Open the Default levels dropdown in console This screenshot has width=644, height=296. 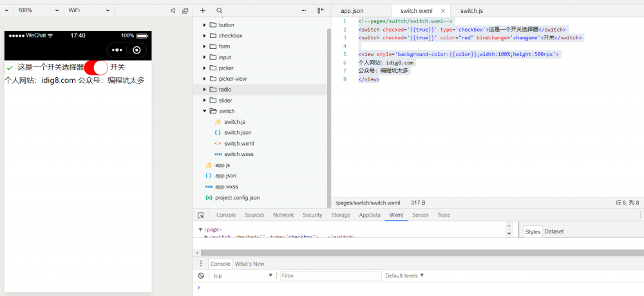point(404,275)
